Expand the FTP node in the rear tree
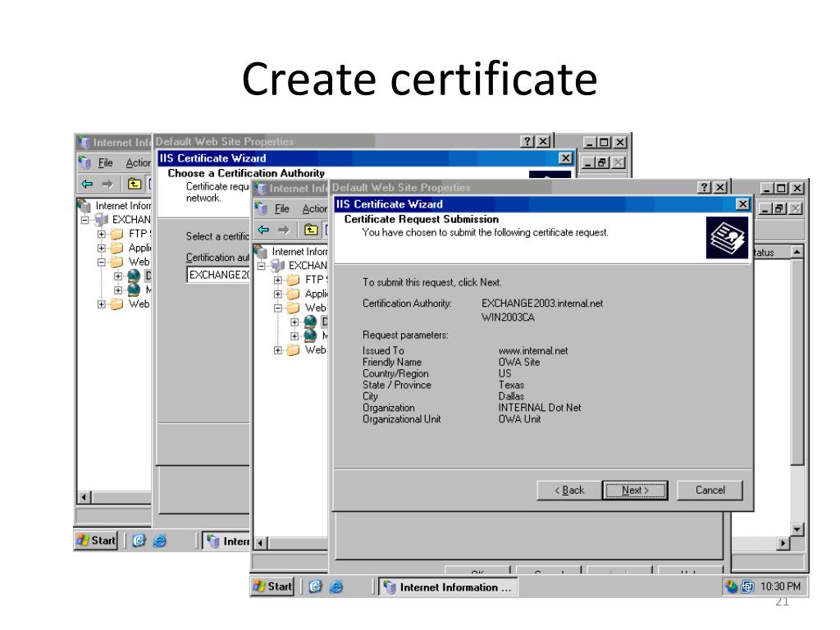Screen dimensions: 840x630 coord(101,234)
